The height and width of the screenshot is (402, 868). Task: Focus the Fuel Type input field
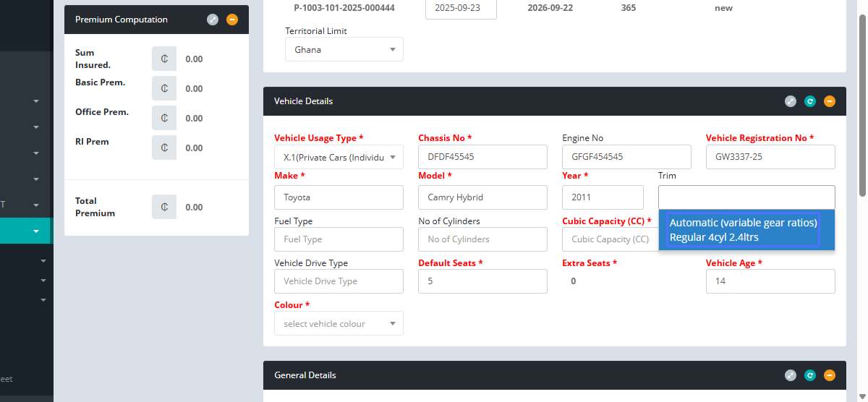pos(339,239)
